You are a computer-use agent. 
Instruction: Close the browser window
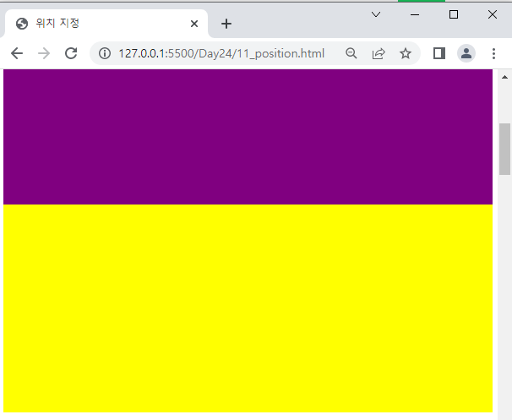[493, 14]
